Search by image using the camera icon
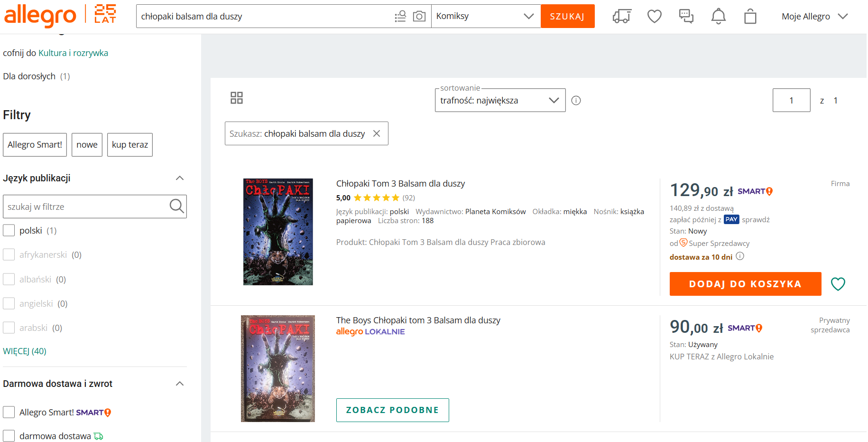This screenshot has height=442, width=868. [419, 17]
